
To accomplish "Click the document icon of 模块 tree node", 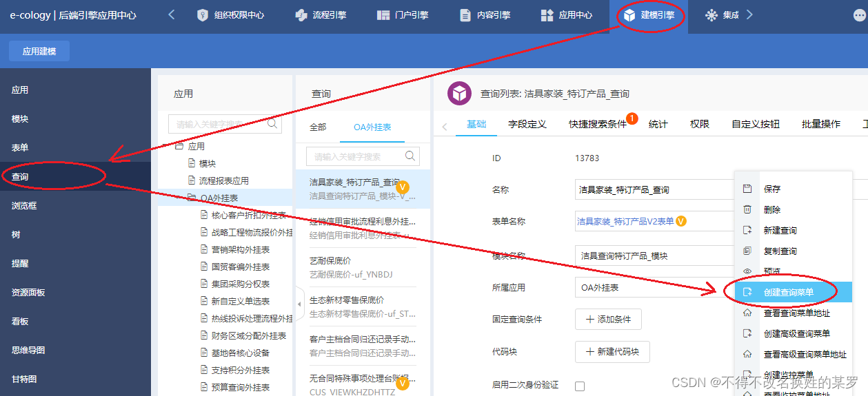I will pyautogui.click(x=192, y=163).
